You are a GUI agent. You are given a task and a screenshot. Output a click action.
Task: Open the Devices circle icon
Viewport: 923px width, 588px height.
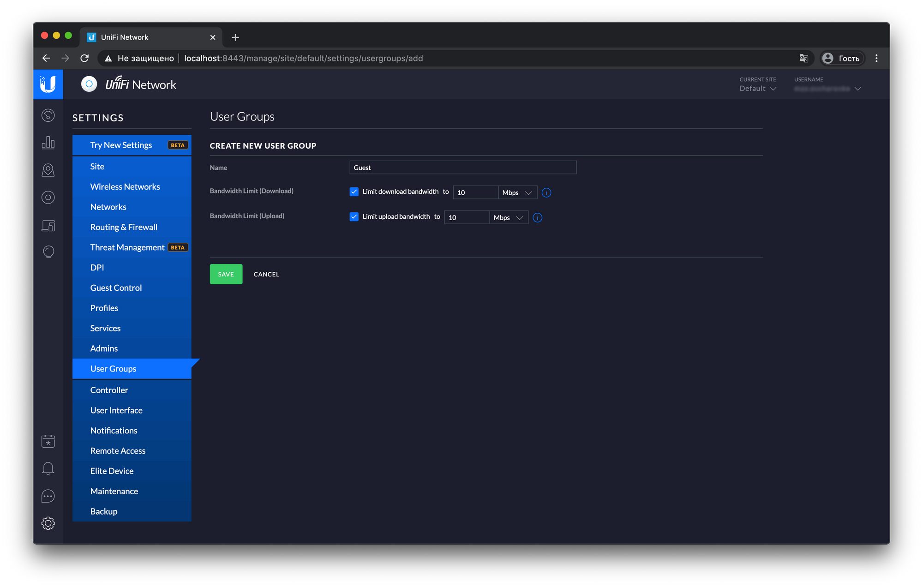[48, 198]
